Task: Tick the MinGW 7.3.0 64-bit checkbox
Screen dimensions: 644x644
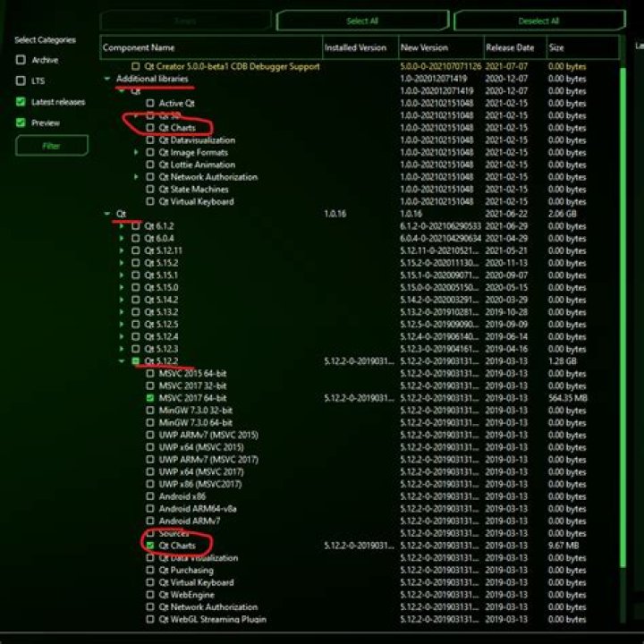Action: tap(150, 422)
